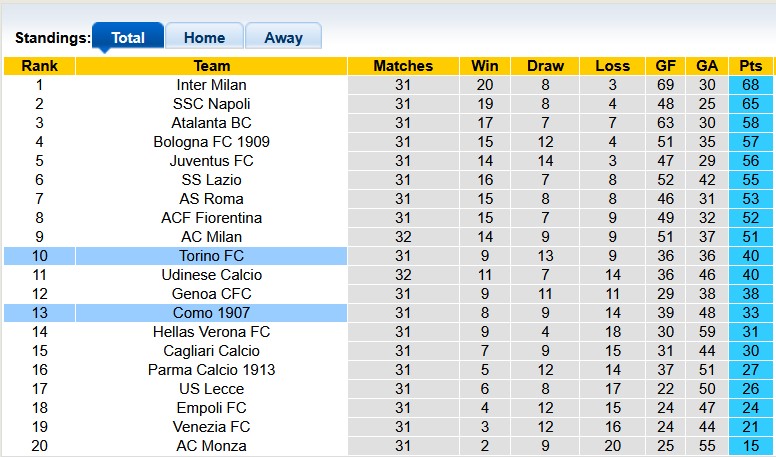Open AC Monza at table bottom
This screenshot has height=457, width=776.
tap(211, 446)
